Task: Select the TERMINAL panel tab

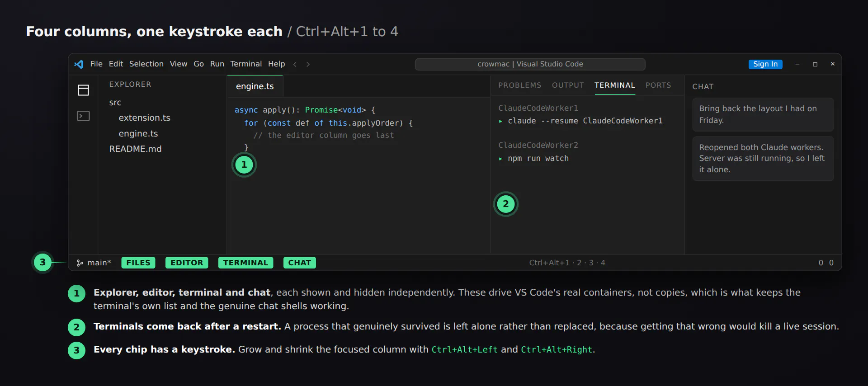Action: click(x=615, y=85)
